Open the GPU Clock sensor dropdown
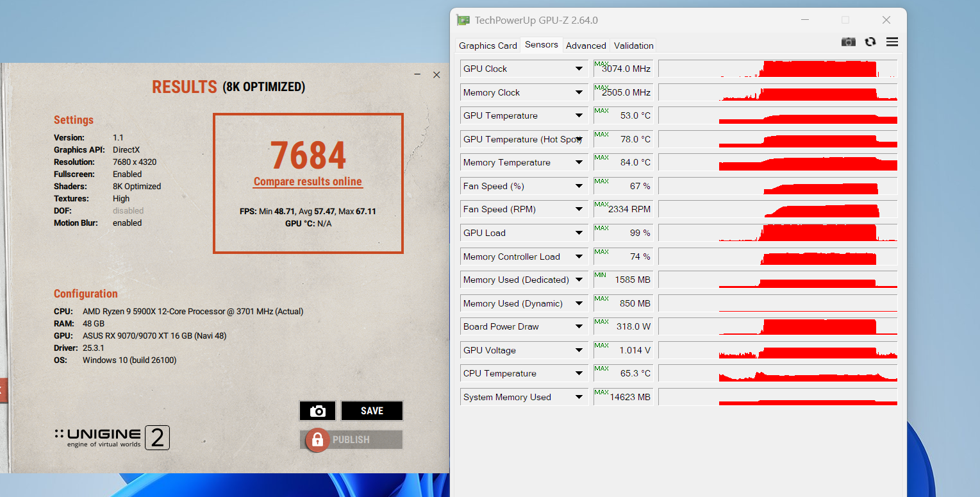This screenshot has width=980, height=497. coord(579,69)
